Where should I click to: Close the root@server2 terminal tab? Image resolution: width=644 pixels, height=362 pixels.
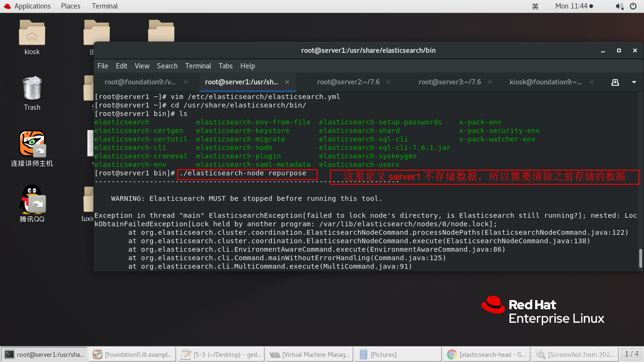[389, 82]
